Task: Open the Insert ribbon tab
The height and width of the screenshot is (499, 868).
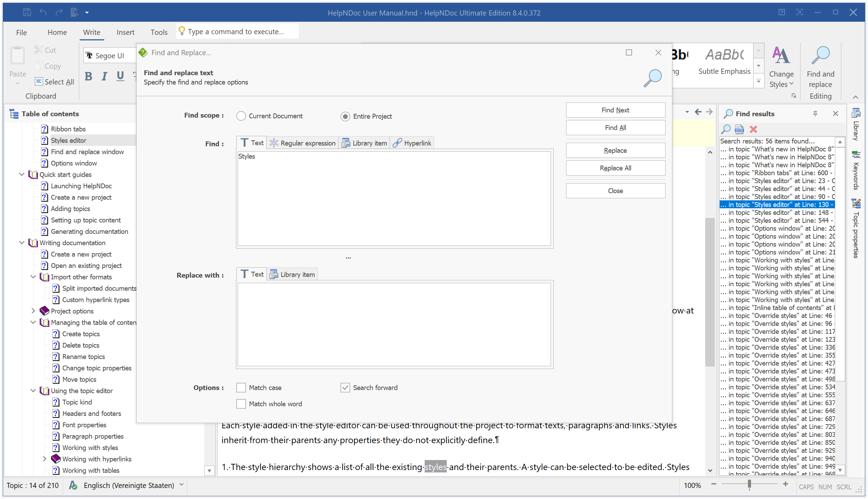Action: pyautogui.click(x=125, y=32)
